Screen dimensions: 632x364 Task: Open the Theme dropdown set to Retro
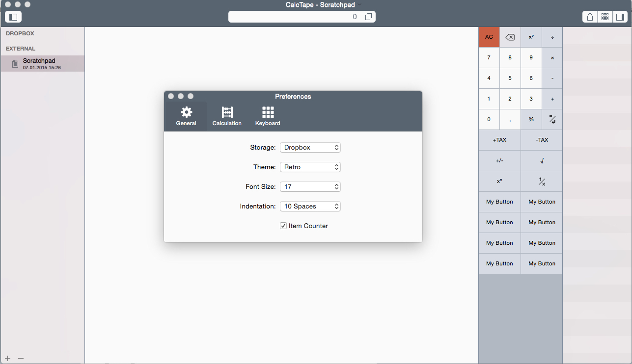tap(310, 167)
